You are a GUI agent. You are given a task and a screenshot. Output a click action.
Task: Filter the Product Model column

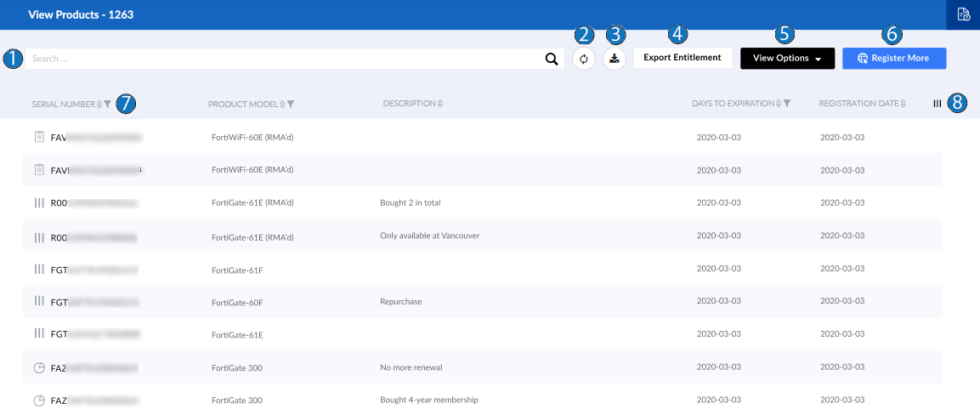(x=291, y=105)
